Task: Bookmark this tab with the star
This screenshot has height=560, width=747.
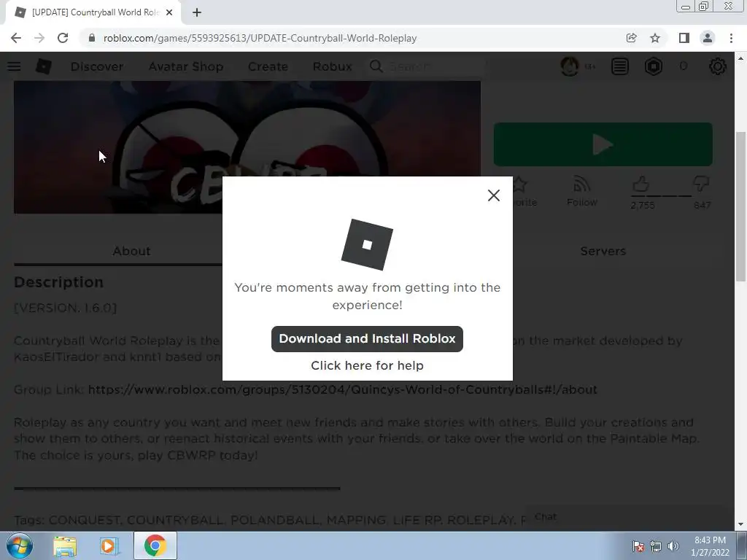Action: pyautogui.click(x=655, y=38)
